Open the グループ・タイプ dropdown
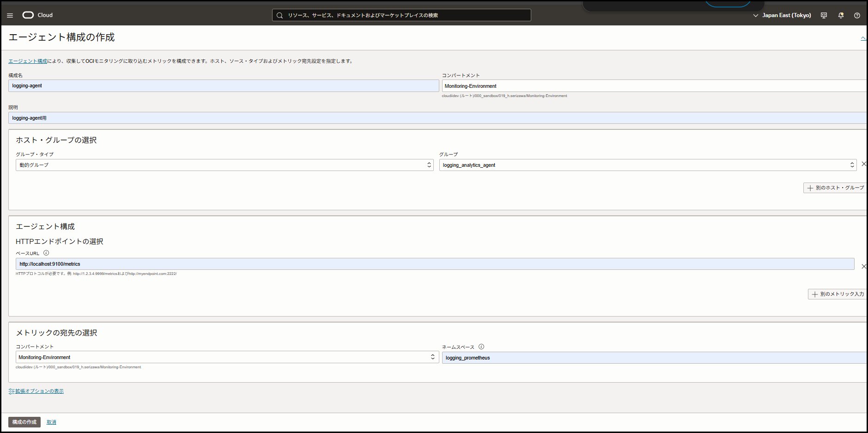The width and height of the screenshot is (868, 433). (x=225, y=165)
